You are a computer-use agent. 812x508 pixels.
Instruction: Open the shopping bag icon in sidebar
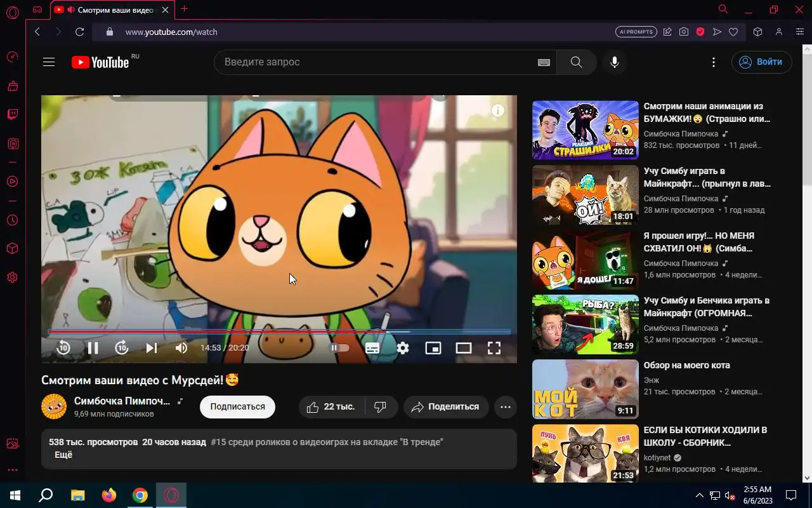coord(12,86)
